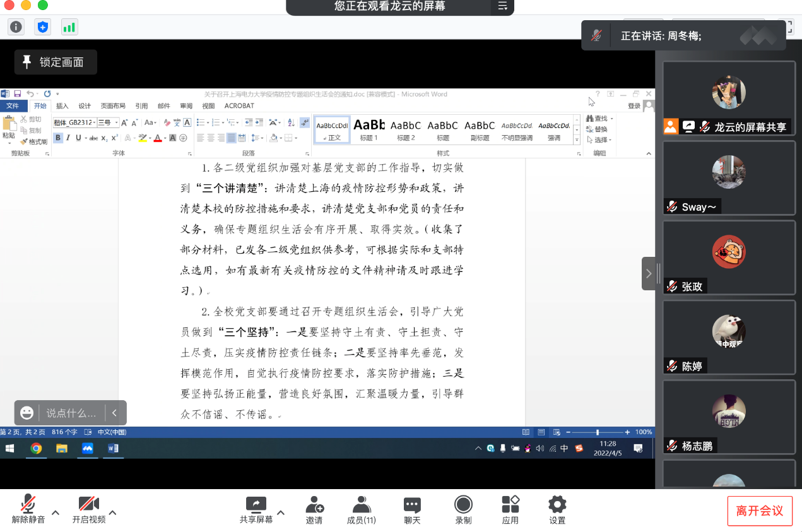This screenshot has height=532, width=802.
Task: Open the invite participants icon
Action: 314,509
